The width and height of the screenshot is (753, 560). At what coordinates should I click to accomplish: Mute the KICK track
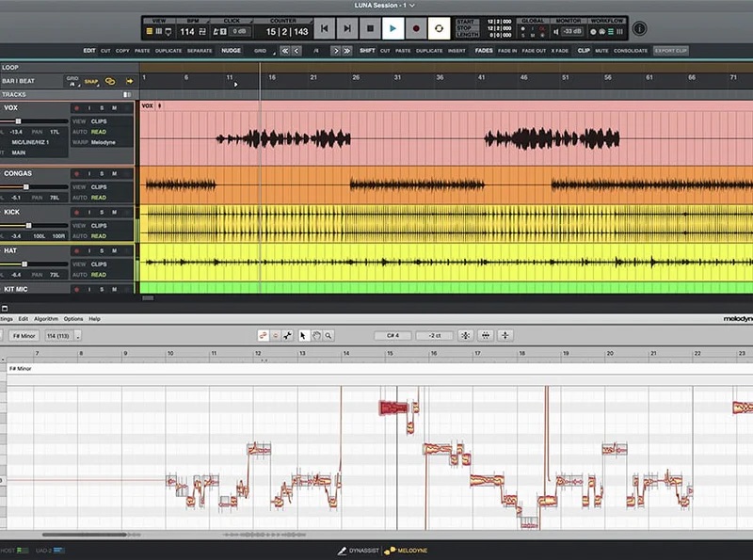(x=114, y=213)
